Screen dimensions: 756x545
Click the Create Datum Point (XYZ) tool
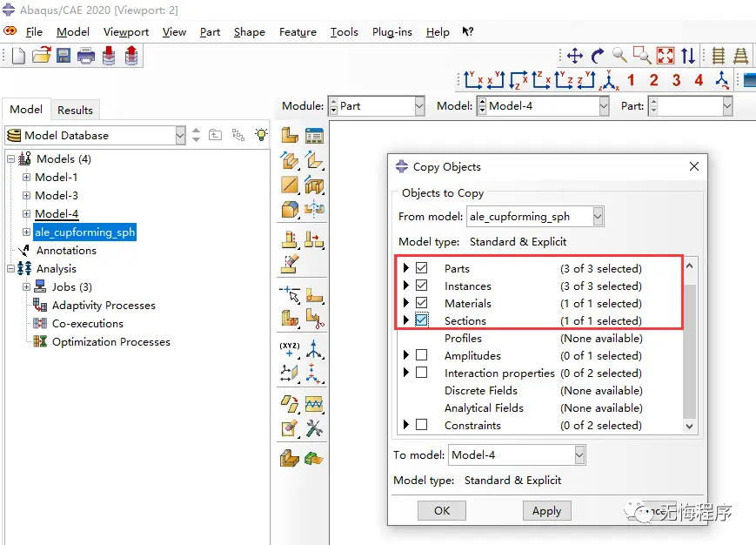coord(290,349)
